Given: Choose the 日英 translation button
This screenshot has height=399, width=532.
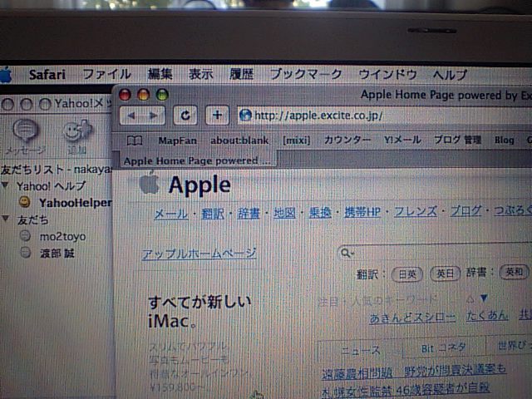Looking at the screenshot, I should click(x=407, y=274).
